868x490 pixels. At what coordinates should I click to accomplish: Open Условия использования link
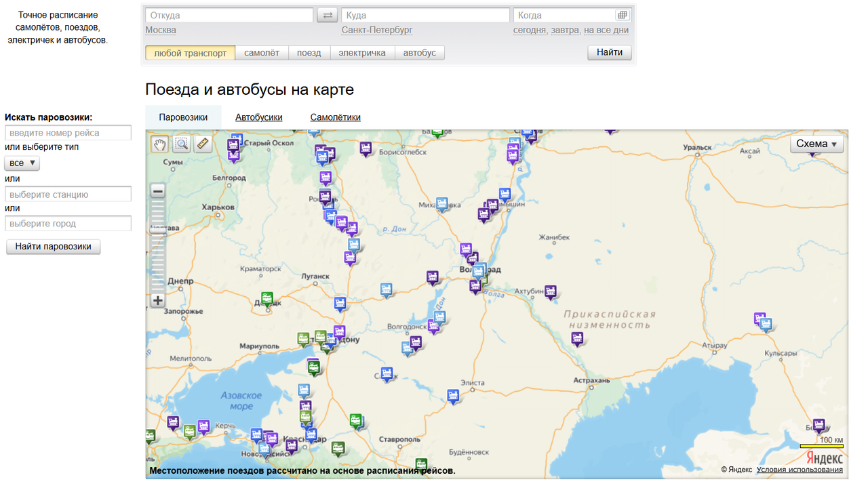pyautogui.click(x=800, y=470)
